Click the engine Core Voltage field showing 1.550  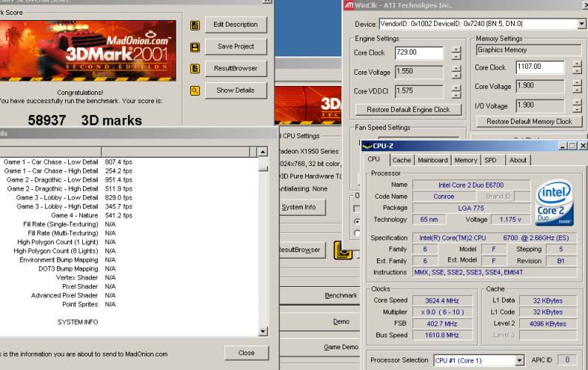coord(419,72)
